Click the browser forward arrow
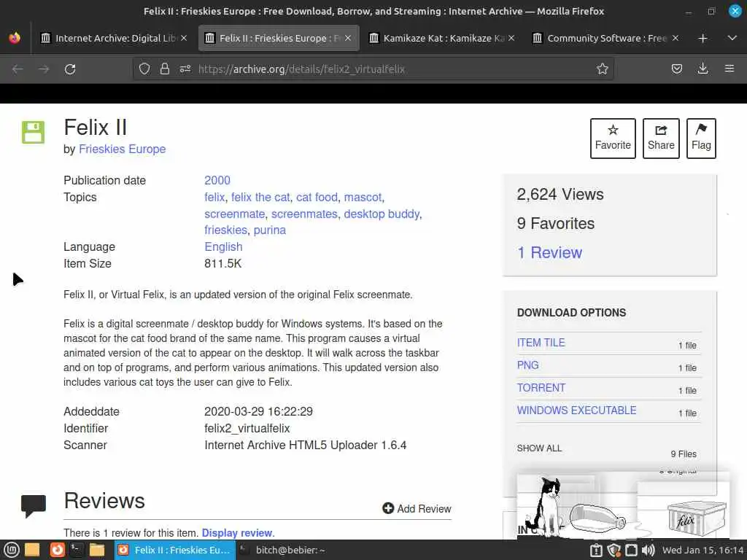The image size is (747, 560). click(x=44, y=69)
